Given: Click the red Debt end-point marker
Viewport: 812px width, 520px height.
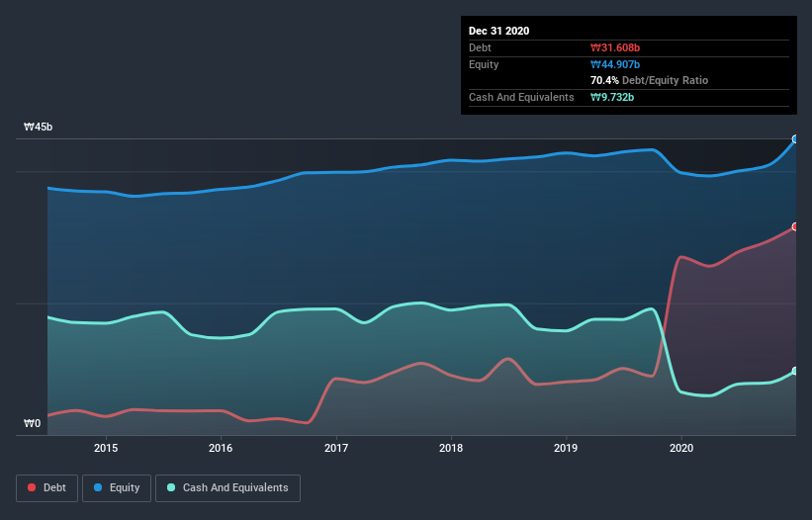Looking at the screenshot, I should 795,226.
